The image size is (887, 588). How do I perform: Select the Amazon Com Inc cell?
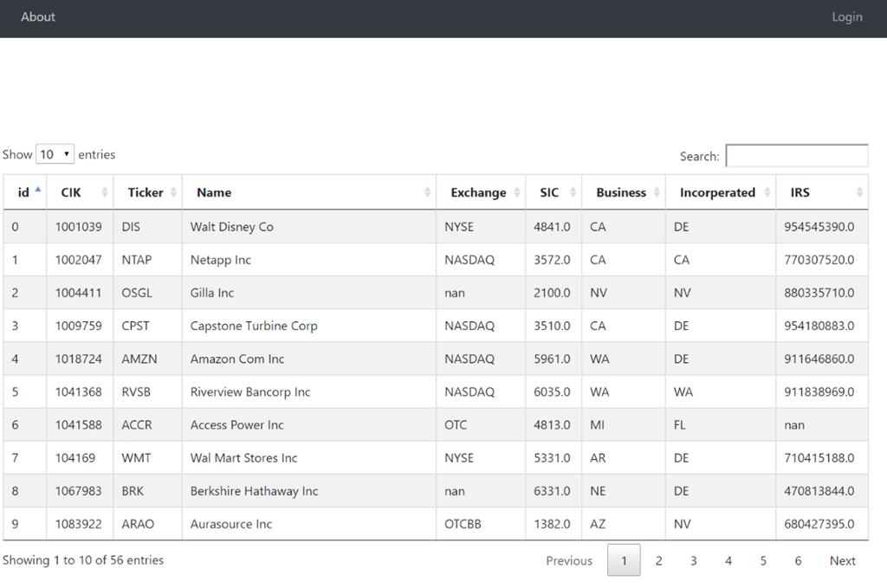tap(309, 359)
